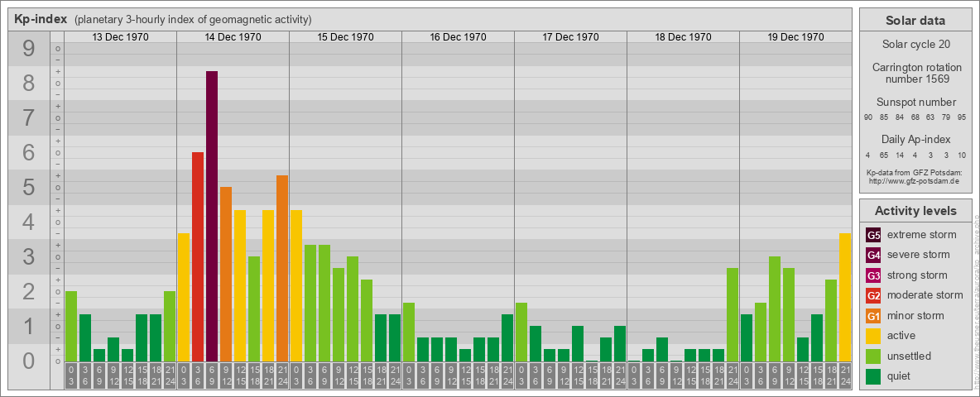Viewport: 980px width, 397px height.
Task: Click the sunspot number value 95
Action: [x=961, y=117]
